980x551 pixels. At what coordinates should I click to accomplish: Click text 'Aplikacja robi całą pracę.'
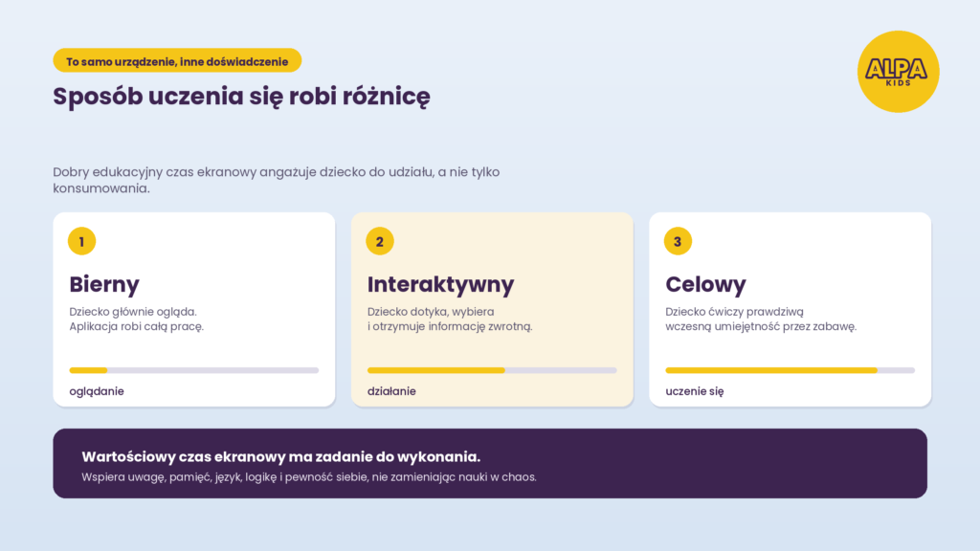pos(136,326)
